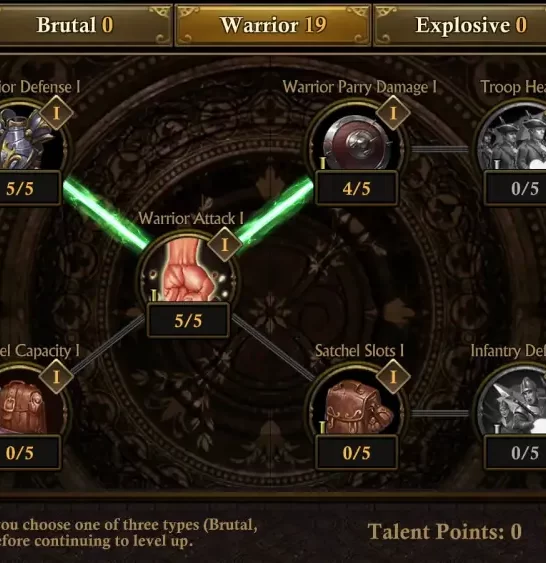Screen dimensions: 546x563
Task: Click the 4/5 counter under Warrior Parry Damage
Action: coord(356,189)
